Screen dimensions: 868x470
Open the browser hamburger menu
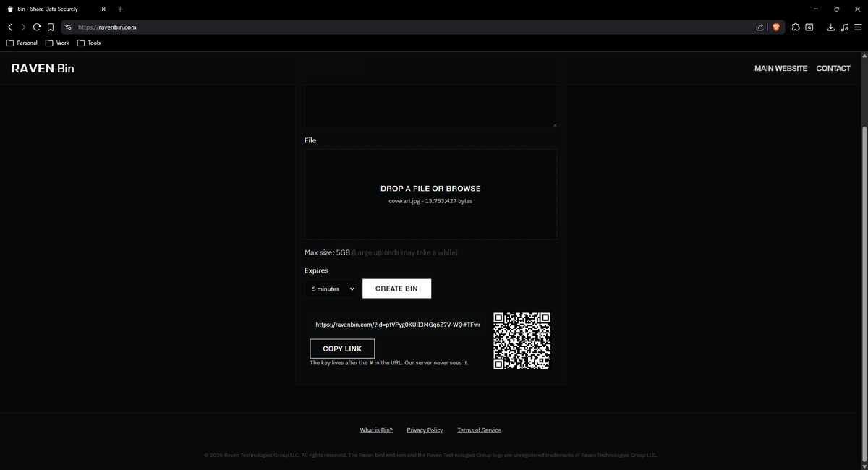[x=858, y=27]
